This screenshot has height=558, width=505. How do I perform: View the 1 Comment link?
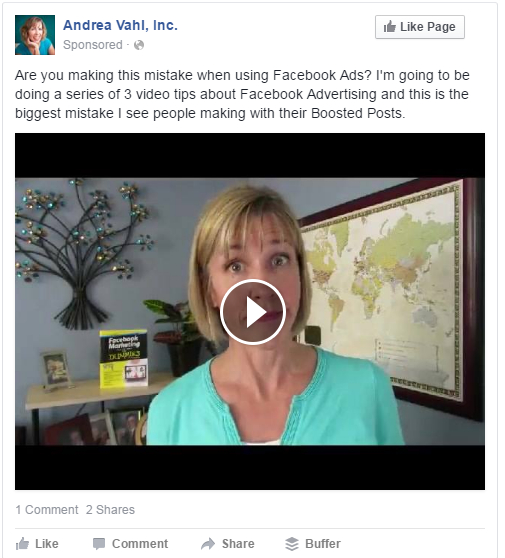click(47, 510)
